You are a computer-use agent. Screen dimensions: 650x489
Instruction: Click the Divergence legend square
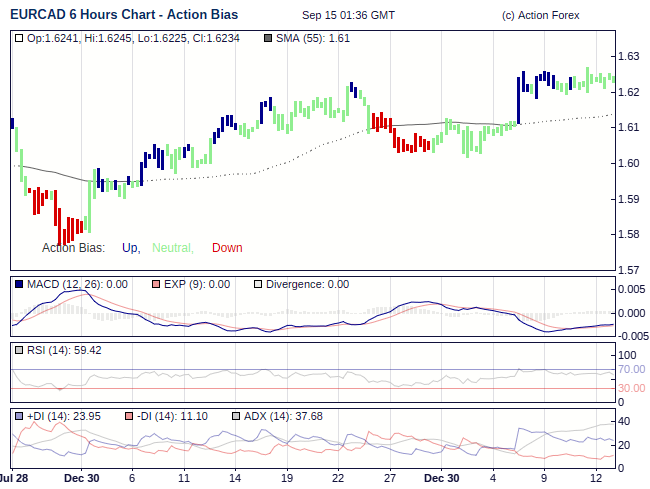point(257,284)
